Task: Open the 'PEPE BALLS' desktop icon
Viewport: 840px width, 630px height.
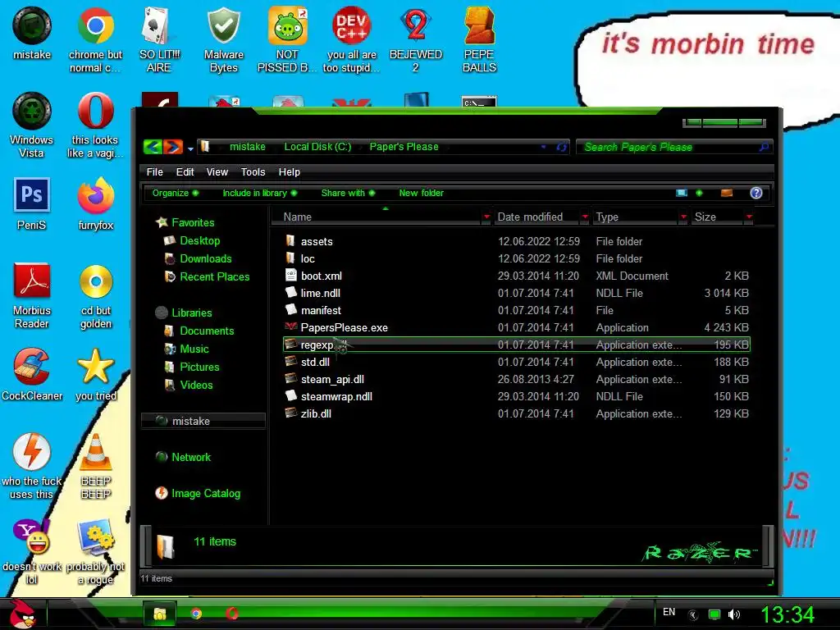Action: tap(479, 39)
